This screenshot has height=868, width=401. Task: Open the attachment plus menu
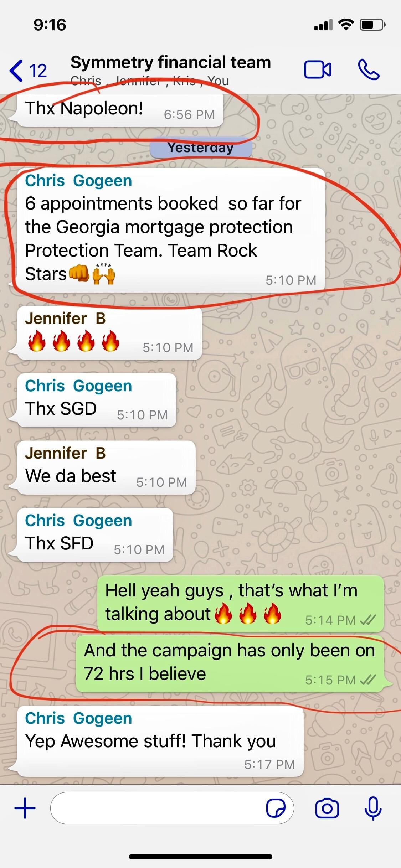25,808
